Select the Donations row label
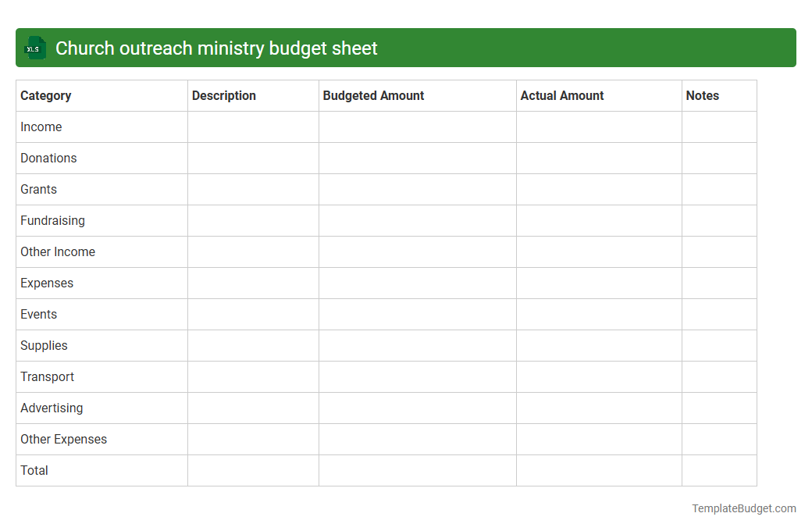 (x=48, y=158)
